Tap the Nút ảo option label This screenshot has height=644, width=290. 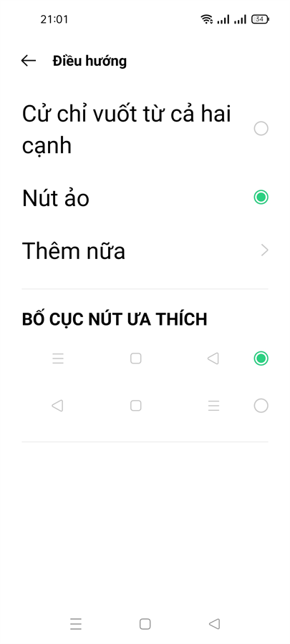pyautogui.click(x=55, y=198)
